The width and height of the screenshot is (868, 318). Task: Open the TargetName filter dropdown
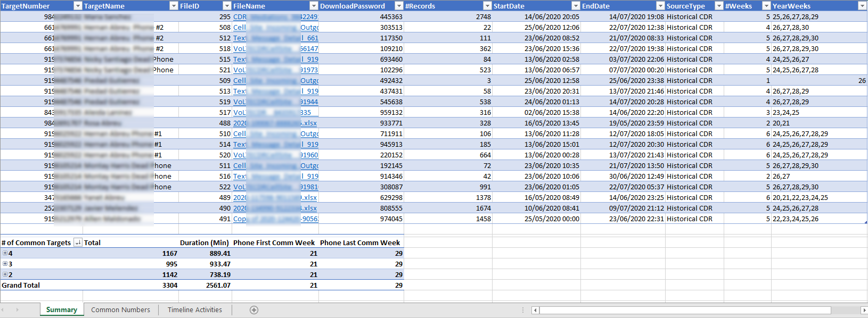pos(174,6)
